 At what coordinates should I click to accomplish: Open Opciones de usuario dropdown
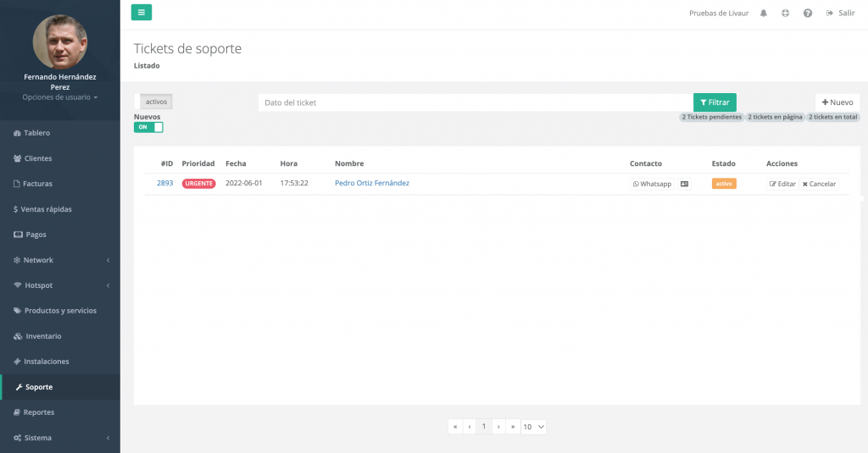point(59,97)
